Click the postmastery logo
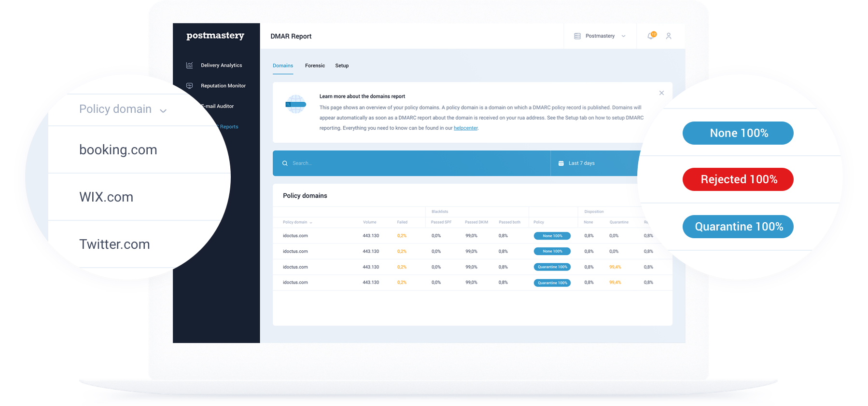Viewport: 868px width, 406px height. [215, 36]
